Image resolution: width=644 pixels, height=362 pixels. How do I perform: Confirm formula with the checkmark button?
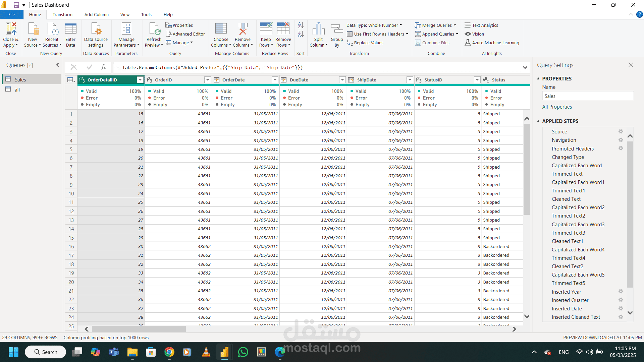[x=89, y=67]
